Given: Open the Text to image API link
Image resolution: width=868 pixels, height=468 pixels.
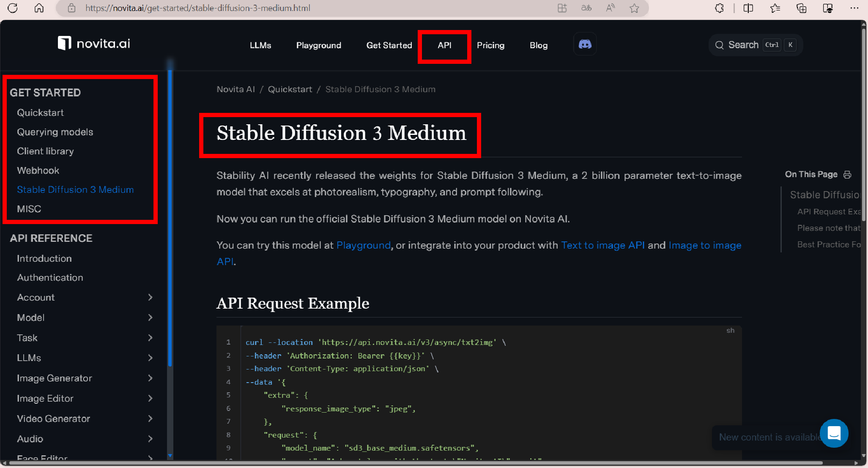Looking at the screenshot, I should [x=602, y=245].
